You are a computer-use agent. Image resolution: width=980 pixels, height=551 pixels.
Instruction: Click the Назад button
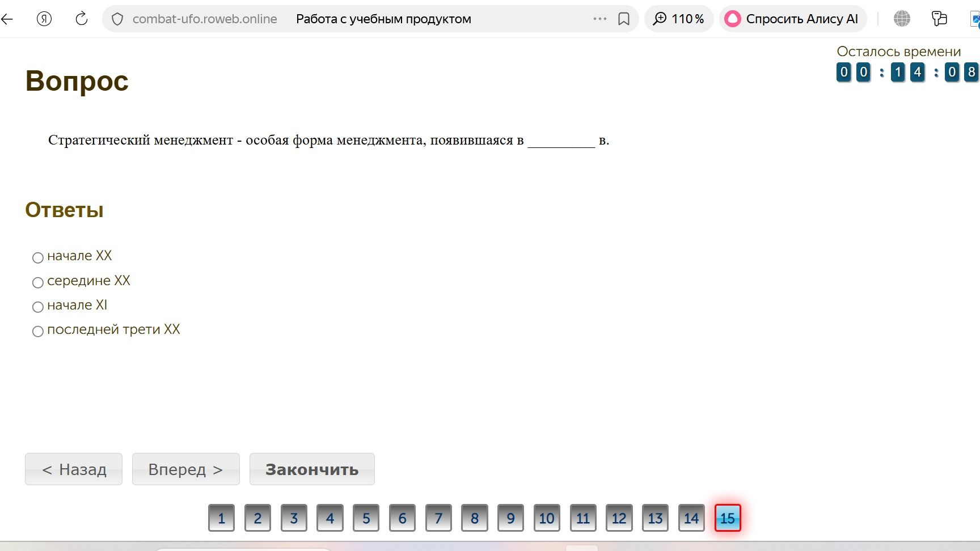(74, 469)
